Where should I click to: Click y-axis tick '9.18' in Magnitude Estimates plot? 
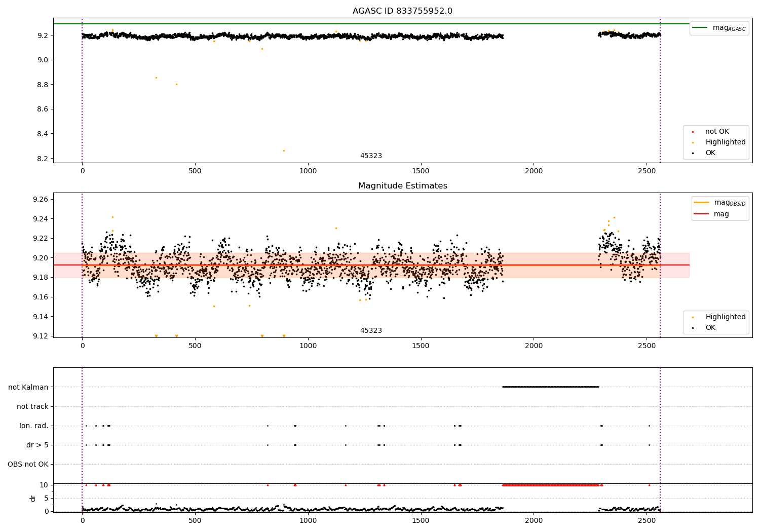coord(40,278)
